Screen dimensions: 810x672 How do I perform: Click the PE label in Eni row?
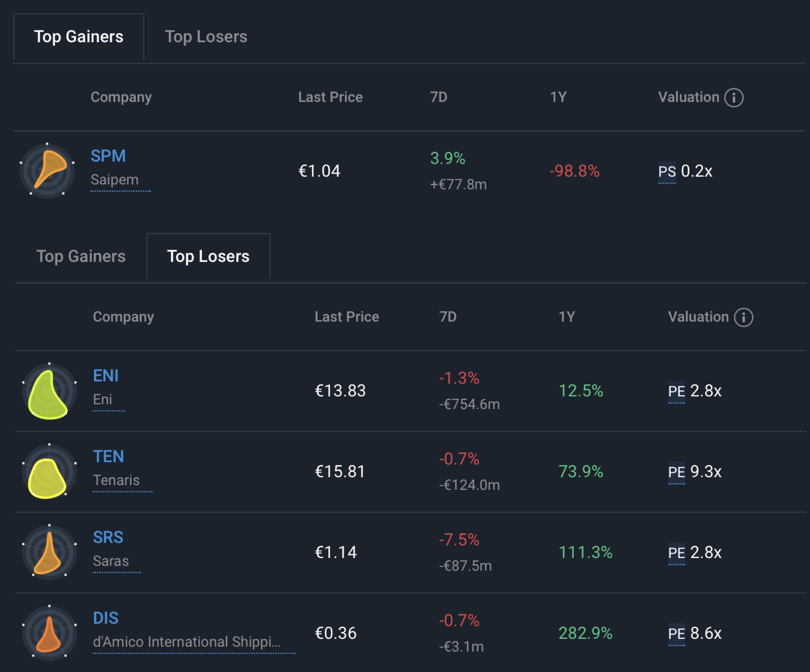coord(677,391)
